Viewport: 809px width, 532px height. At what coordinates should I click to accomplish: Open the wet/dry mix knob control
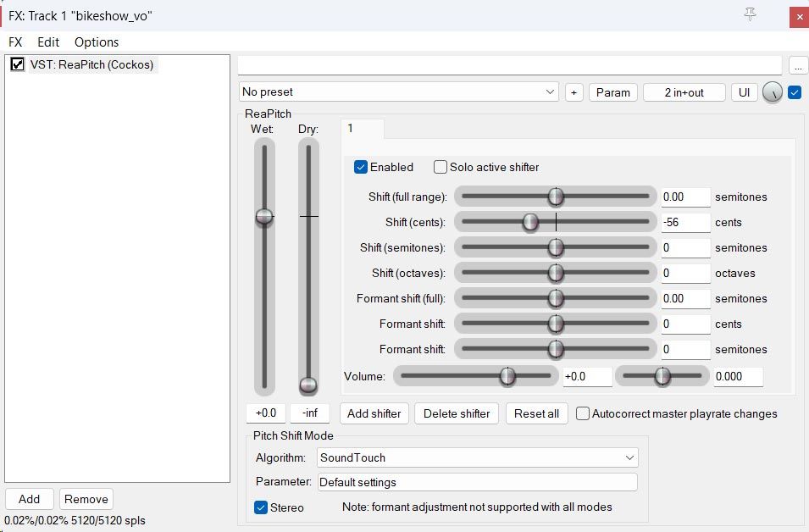pos(772,92)
